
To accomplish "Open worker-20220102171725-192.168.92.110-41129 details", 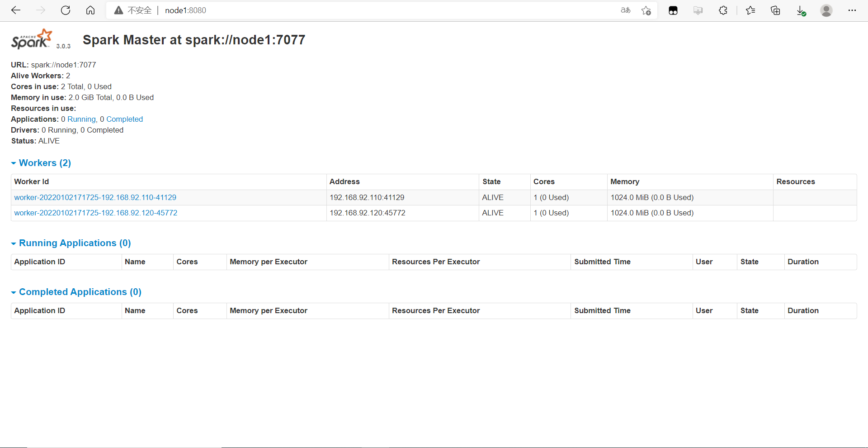I will click(x=95, y=197).
